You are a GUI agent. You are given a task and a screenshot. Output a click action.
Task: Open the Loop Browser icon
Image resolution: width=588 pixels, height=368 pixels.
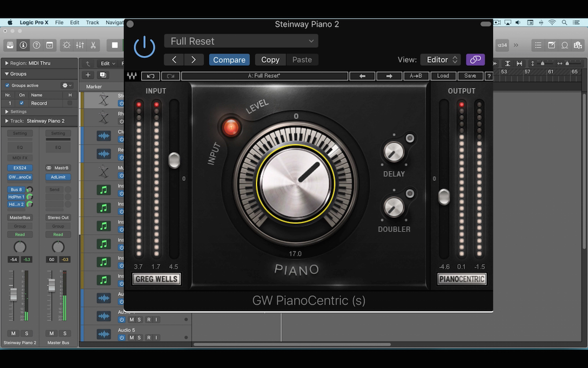(564, 45)
